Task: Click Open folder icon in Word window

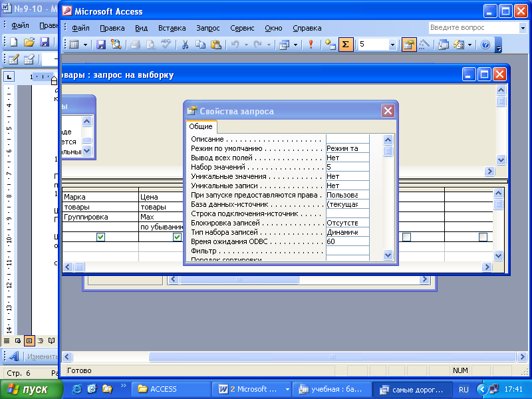Action: [29, 42]
